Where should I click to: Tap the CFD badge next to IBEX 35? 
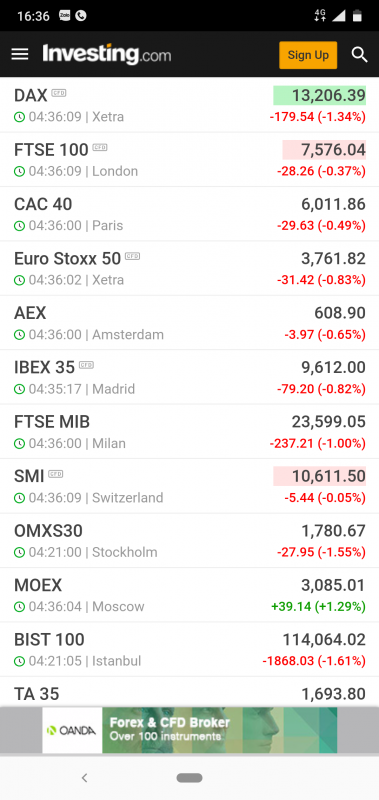coord(86,365)
